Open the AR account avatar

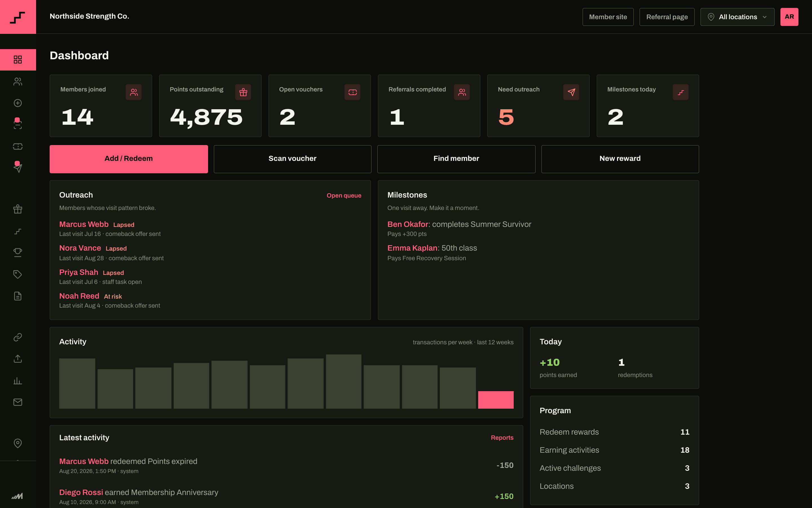pyautogui.click(x=789, y=17)
